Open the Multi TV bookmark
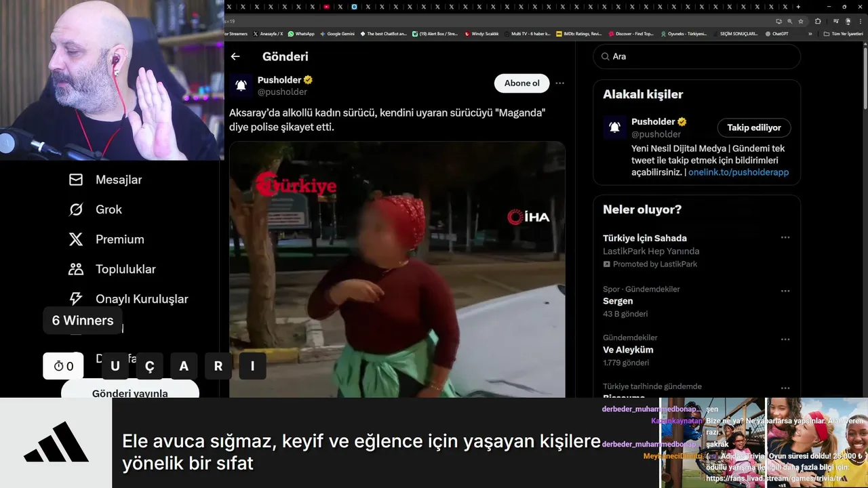868x488 pixels. point(527,33)
